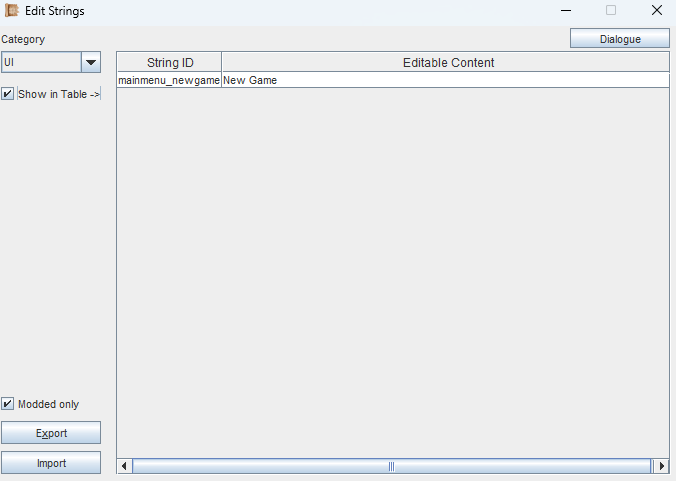This screenshot has width=676, height=481.
Task: Open the Category dropdown arrow
Action: (x=90, y=62)
